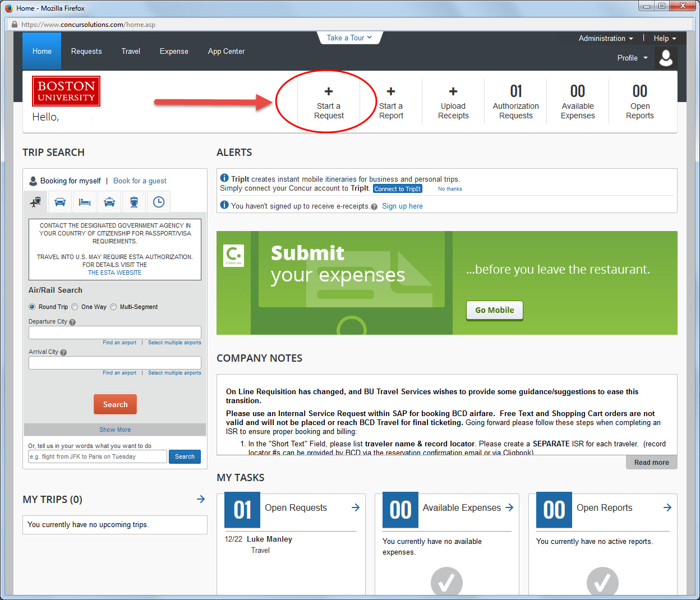Open the user avatar profile icon

click(666, 58)
